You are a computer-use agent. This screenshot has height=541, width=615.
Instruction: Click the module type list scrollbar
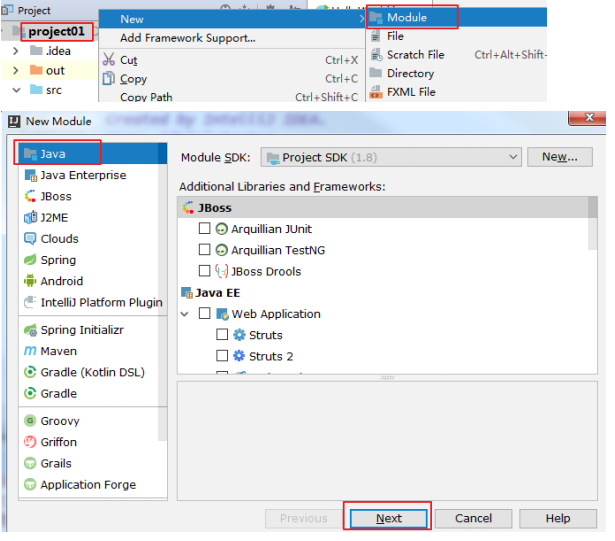[163, 294]
